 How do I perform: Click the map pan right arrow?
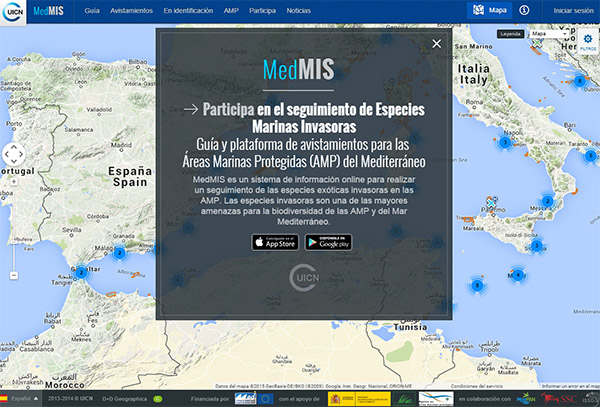coord(21,155)
